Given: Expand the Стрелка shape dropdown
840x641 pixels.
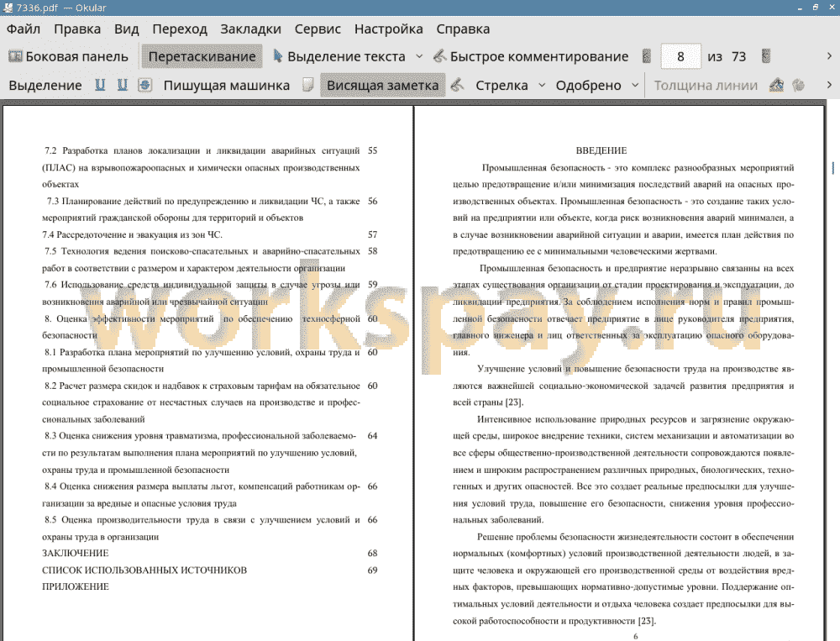Looking at the screenshot, I should [x=542, y=85].
